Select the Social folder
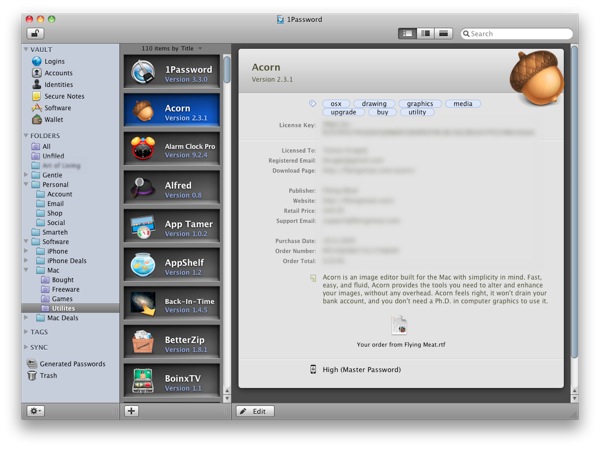Image resolution: width=600 pixels, height=449 pixels. click(51, 222)
